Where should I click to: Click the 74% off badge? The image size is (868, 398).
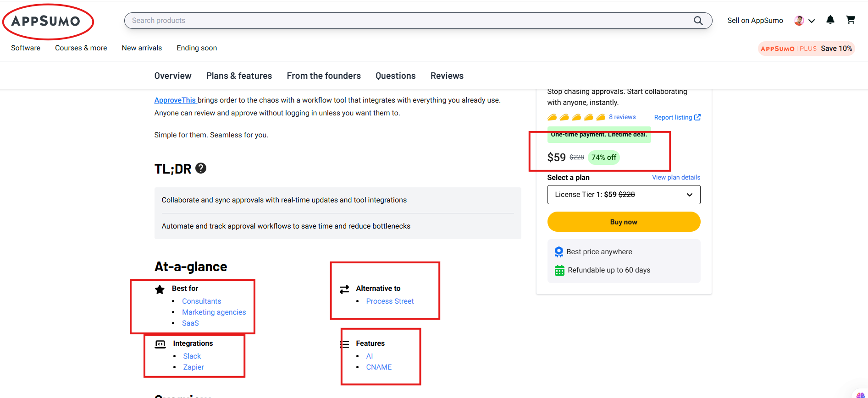click(604, 158)
